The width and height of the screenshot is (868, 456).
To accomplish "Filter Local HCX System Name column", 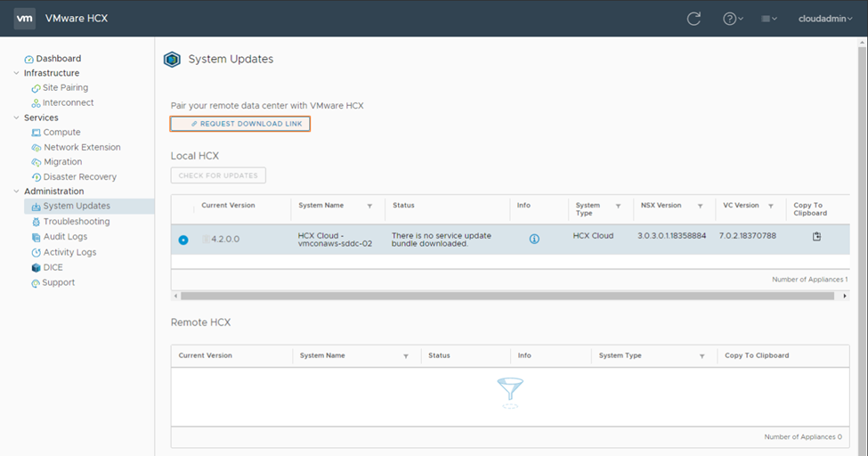I will [369, 206].
